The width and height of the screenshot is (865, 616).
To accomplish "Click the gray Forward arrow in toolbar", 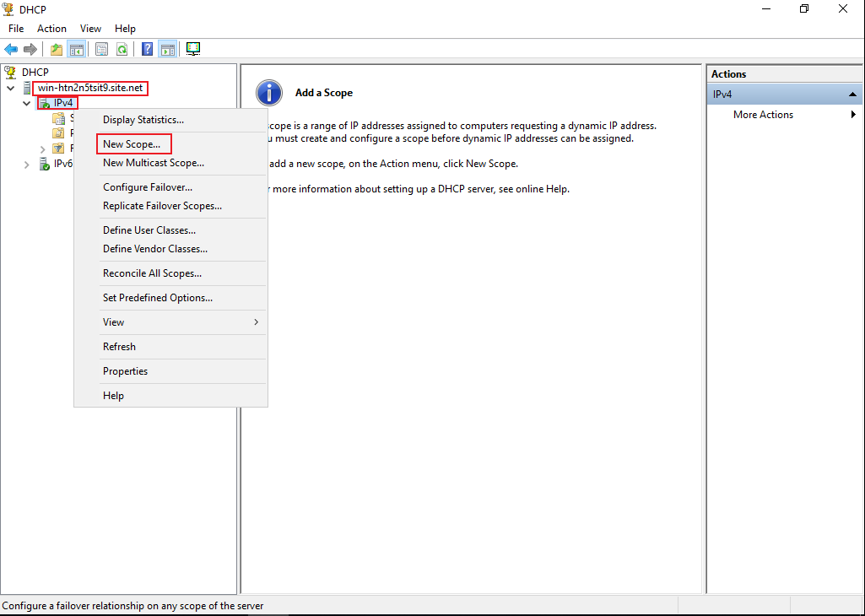I will tap(30, 49).
